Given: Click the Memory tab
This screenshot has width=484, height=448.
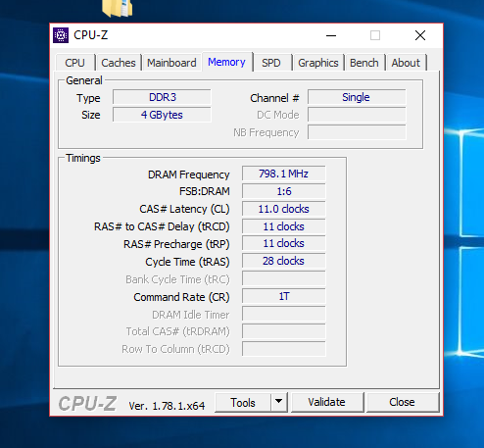Looking at the screenshot, I should coord(226,62).
